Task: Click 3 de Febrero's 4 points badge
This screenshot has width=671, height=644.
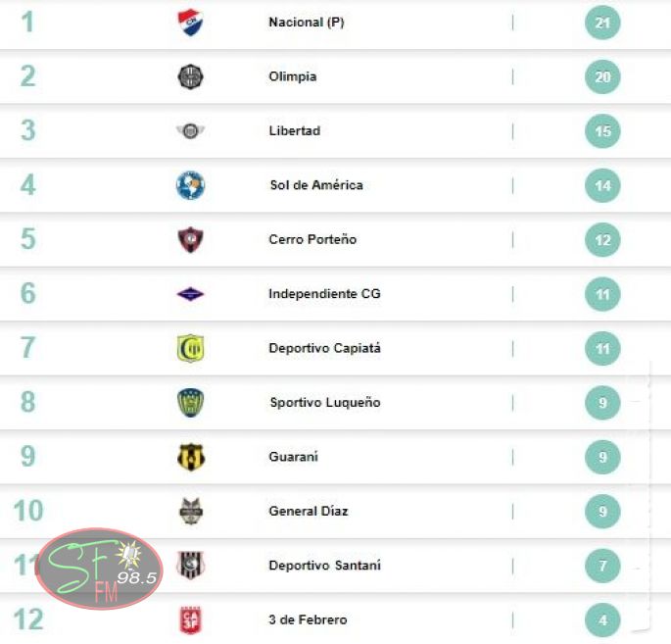Action: pos(602,619)
